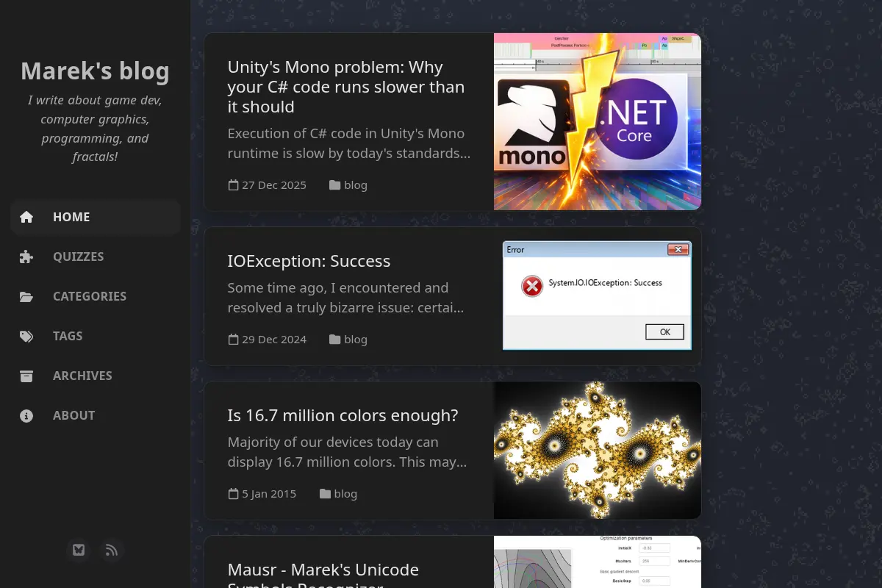Open CATEGORIES sidebar menu item

(96, 296)
